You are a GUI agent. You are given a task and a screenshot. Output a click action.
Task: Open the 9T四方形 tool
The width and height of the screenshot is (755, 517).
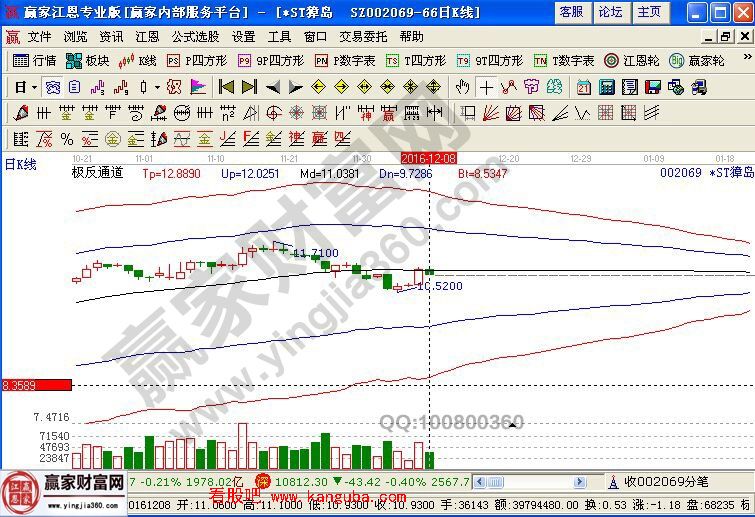[x=490, y=61]
